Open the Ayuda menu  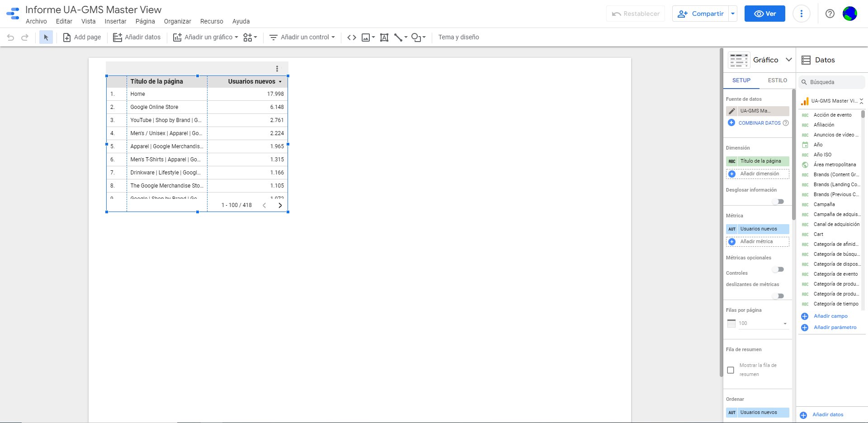pos(241,21)
